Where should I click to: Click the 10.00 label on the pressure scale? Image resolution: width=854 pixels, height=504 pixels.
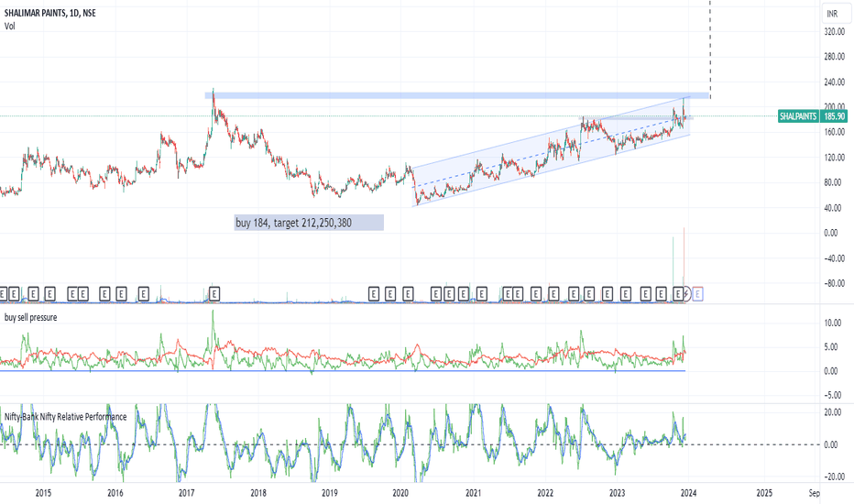(x=833, y=323)
